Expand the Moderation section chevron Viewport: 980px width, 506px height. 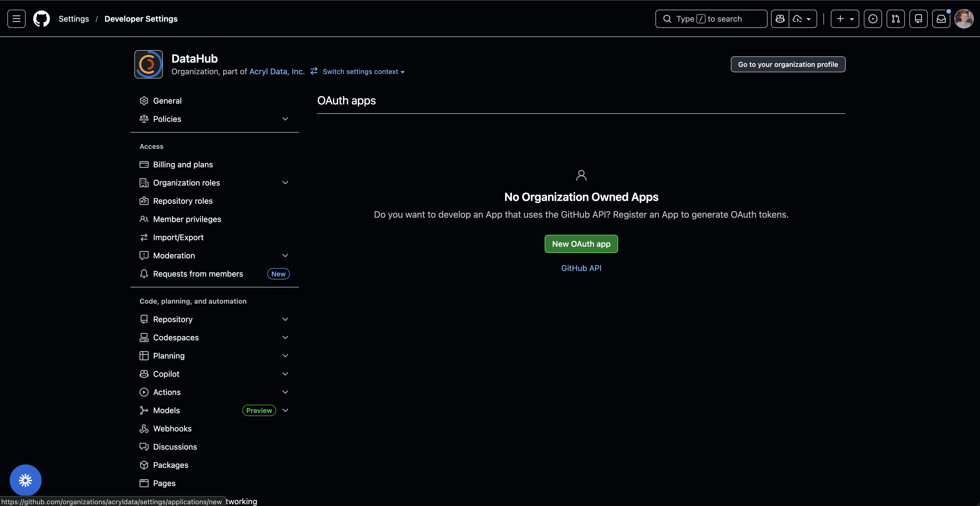[x=285, y=256]
